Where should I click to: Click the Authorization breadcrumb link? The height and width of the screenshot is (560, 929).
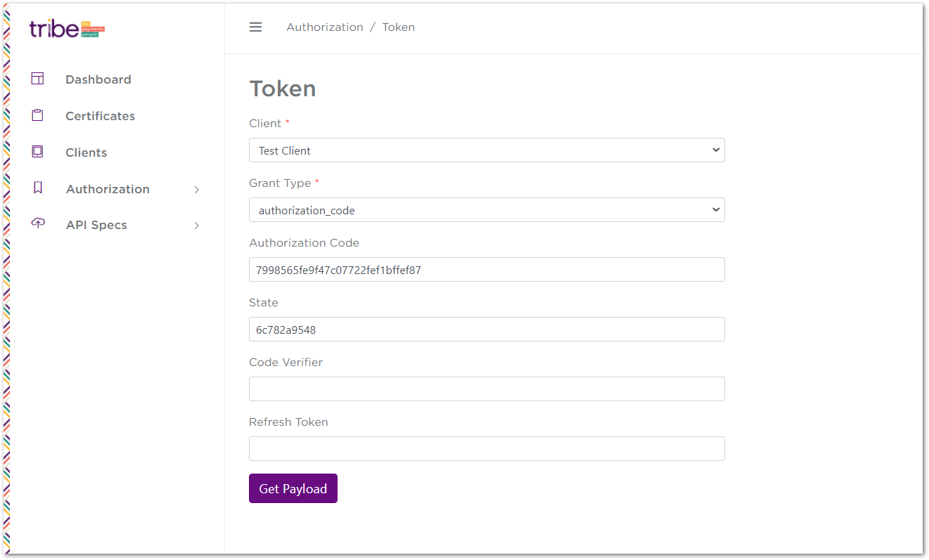coord(324,27)
